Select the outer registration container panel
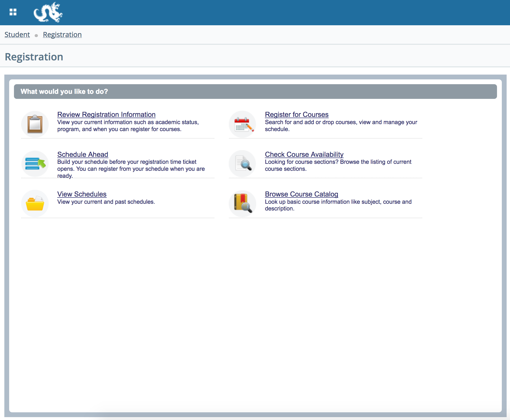 [x=255, y=245]
